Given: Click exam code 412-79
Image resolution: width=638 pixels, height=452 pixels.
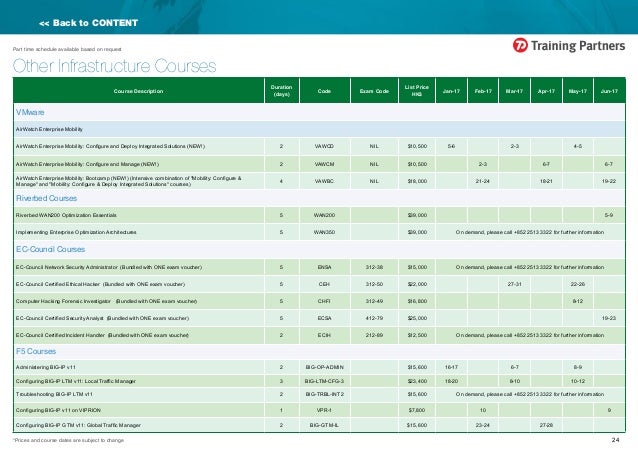Looking at the screenshot, I should [x=374, y=318].
